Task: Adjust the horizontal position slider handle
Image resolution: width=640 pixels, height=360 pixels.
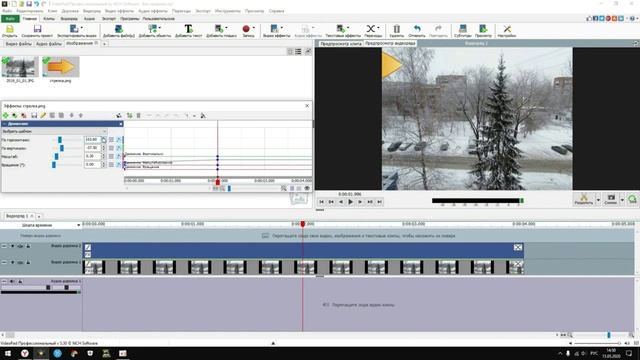Action: (60, 140)
